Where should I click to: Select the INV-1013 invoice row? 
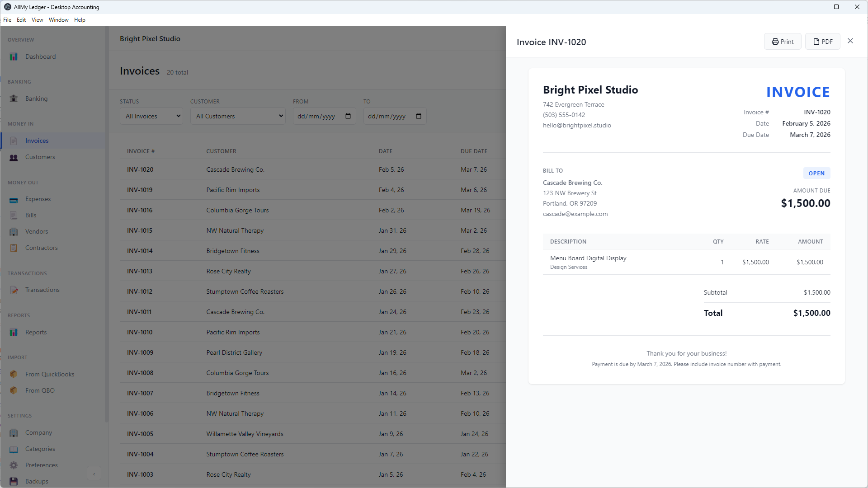click(271, 271)
